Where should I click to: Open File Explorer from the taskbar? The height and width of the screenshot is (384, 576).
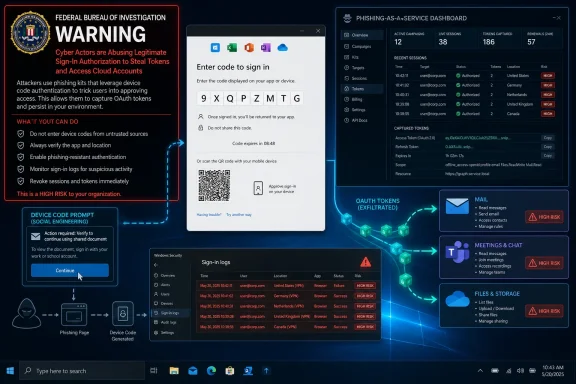[174, 371]
